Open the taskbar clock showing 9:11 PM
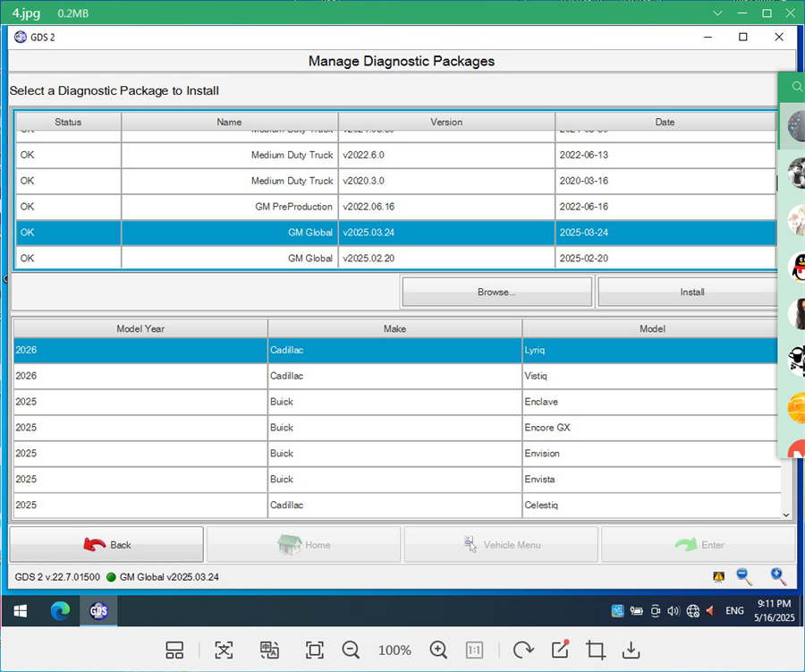Viewport: 805px width, 672px height. (775, 611)
